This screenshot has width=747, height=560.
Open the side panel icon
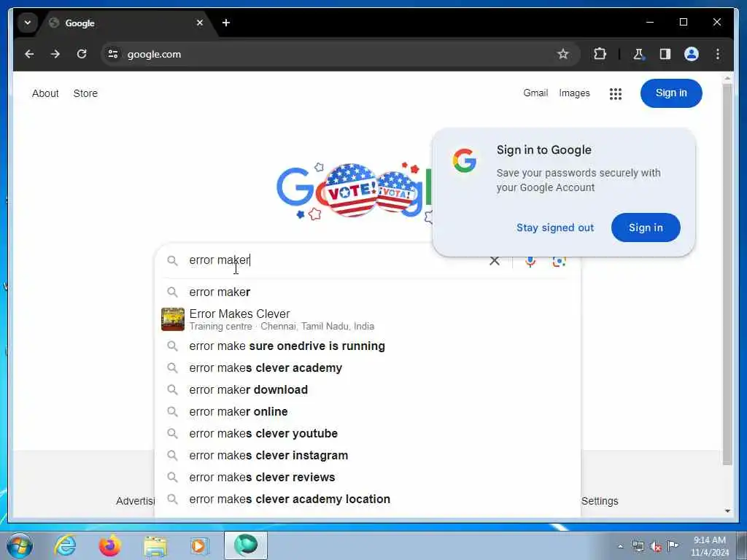(x=665, y=54)
